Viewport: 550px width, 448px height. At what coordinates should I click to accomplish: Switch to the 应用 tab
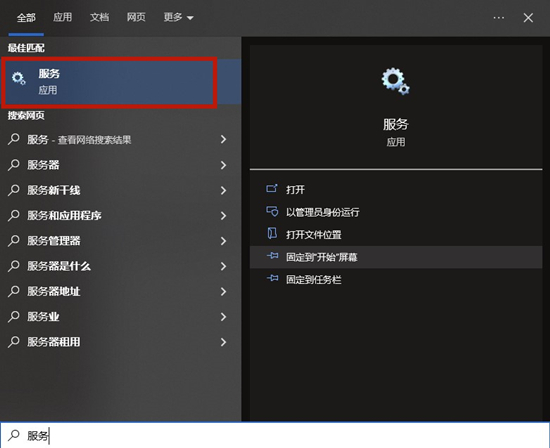pyautogui.click(x=62, y=17)
